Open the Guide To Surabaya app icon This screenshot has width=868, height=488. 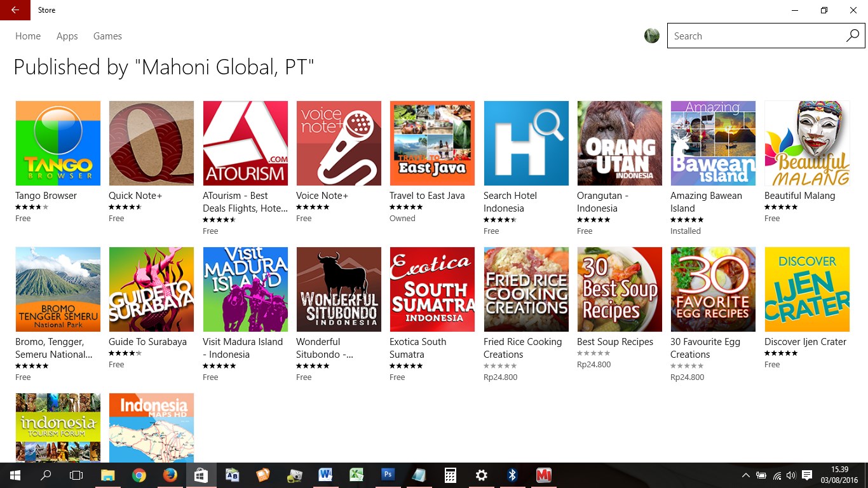(x=151, y=289)
